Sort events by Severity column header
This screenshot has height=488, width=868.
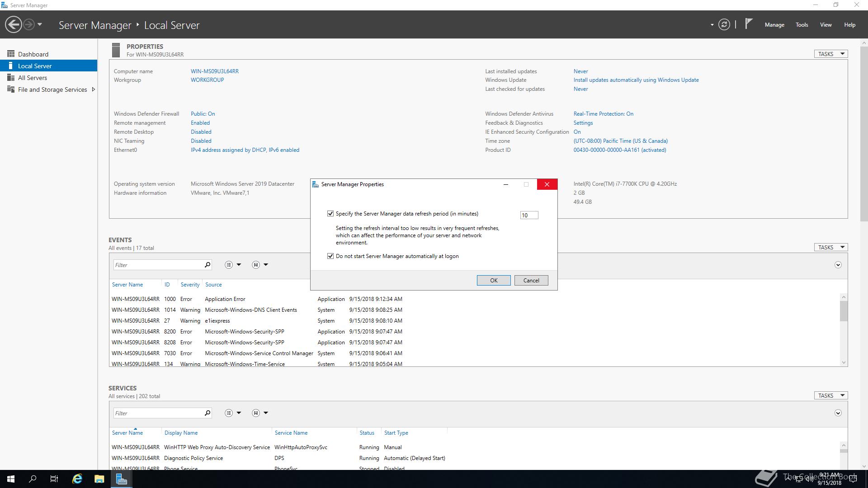[x=190, y=285]
